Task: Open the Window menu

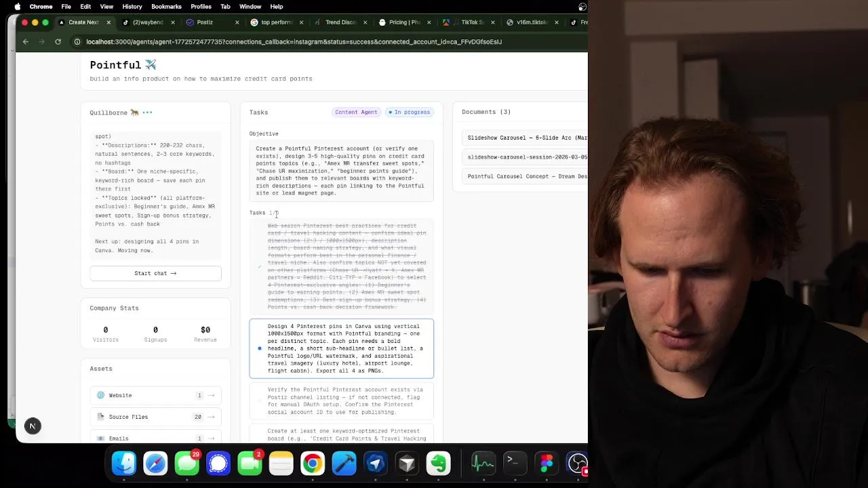Action: (250, 7)
